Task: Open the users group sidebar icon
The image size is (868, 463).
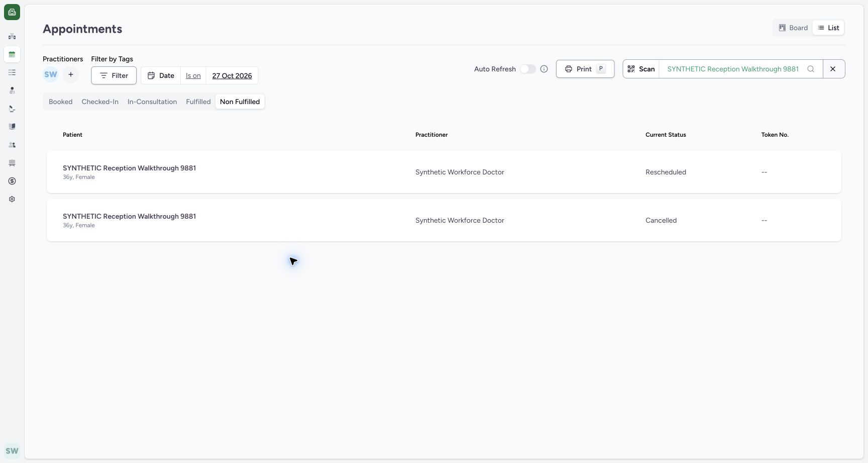Action: coord(12,145)
